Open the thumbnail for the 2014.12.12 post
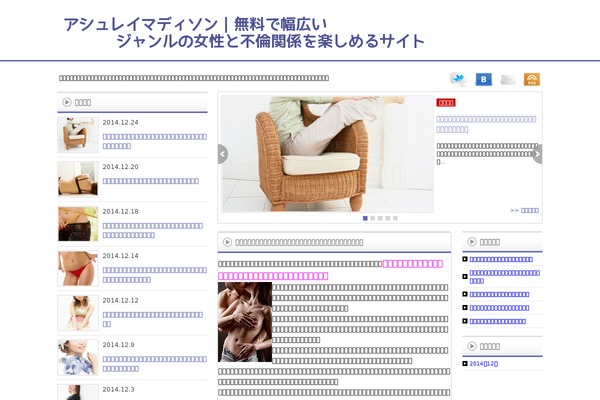Screen dimensions: 600x400 pyautogui.click(x=78, y=313)
